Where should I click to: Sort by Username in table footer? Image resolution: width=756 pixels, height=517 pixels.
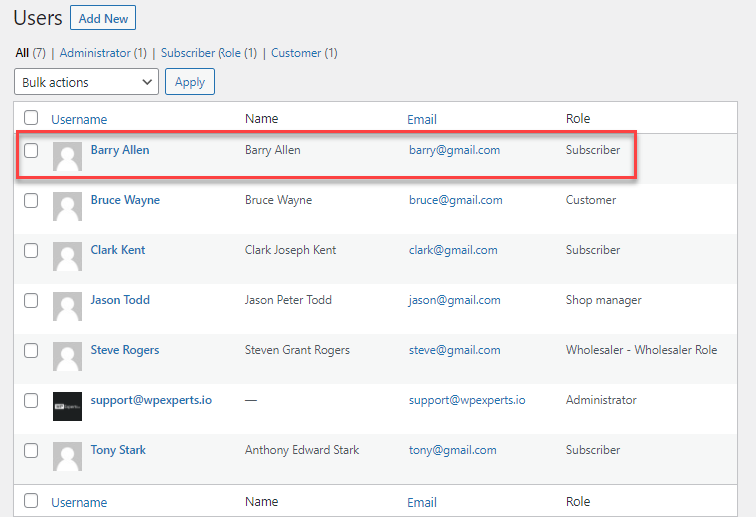(x=79, y=502)
